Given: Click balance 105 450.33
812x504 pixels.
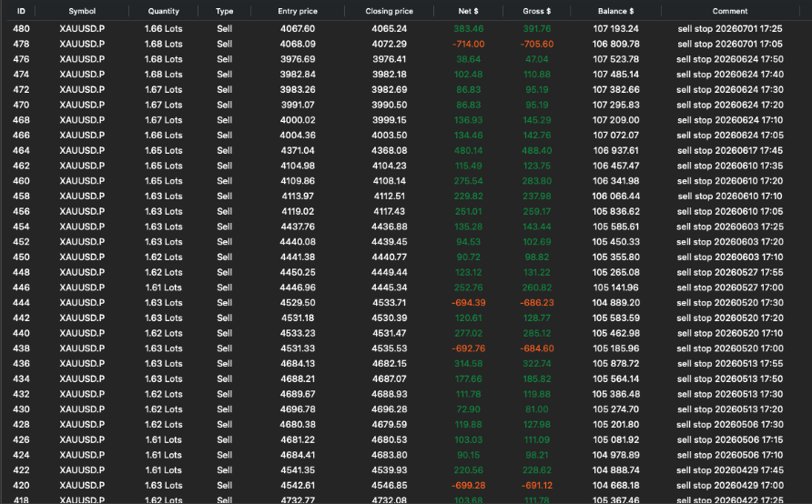Looking at the screenshot, I should (x=615, y=242).
